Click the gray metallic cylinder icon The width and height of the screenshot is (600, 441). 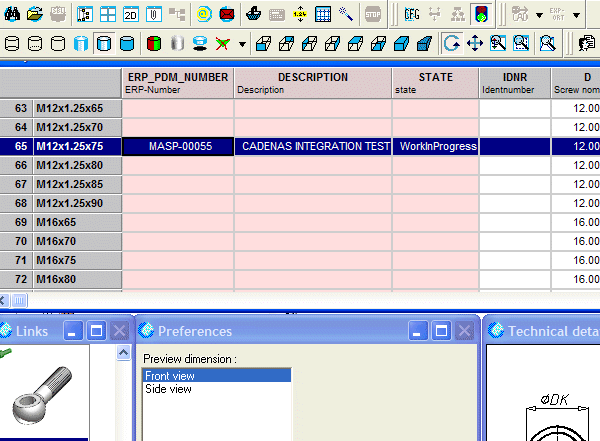coord(177,44)
